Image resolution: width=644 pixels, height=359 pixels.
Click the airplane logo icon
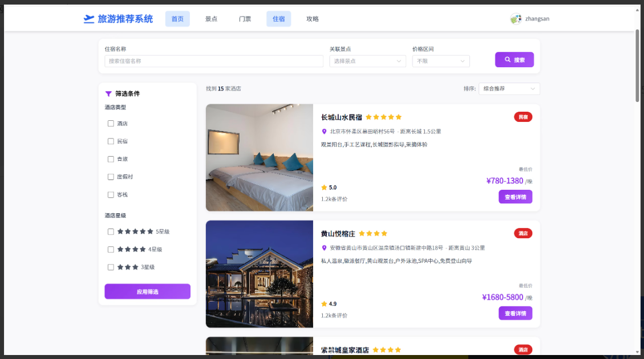coord(89,19)
